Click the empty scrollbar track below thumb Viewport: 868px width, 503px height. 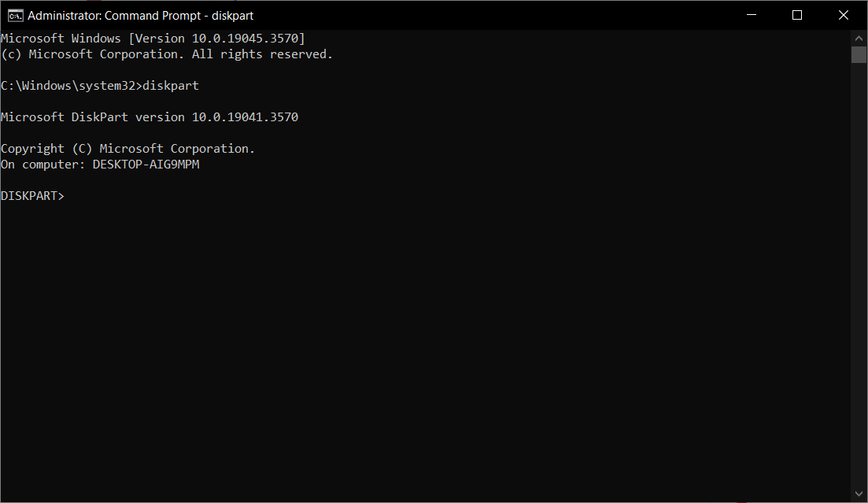click(x=859, y=274)
